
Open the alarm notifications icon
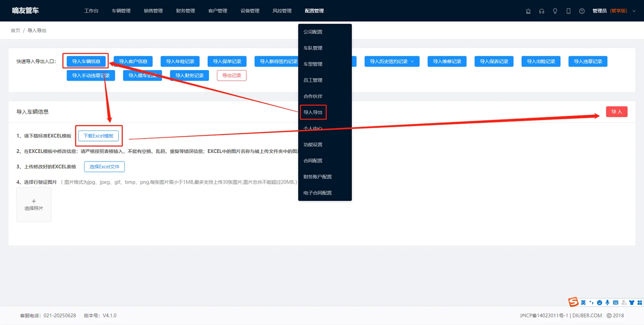point(528,11)
